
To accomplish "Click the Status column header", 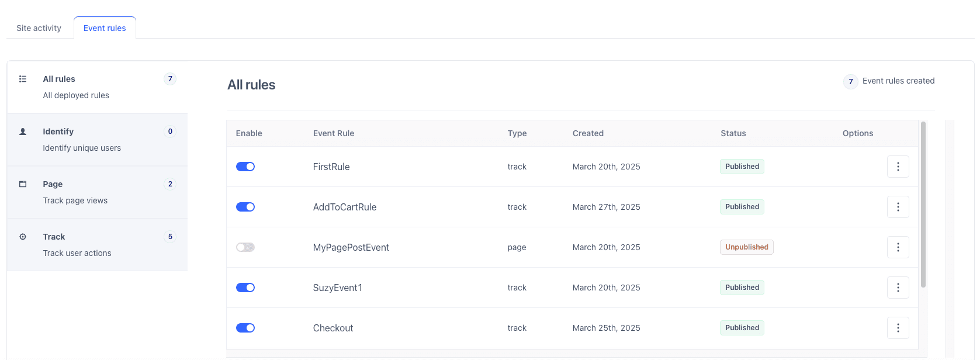I will 733,133.
